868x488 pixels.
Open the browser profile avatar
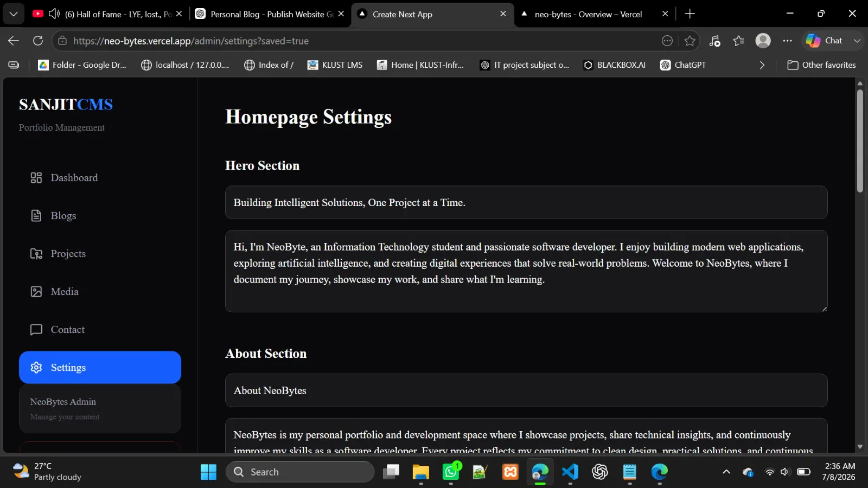pos(763,41)
